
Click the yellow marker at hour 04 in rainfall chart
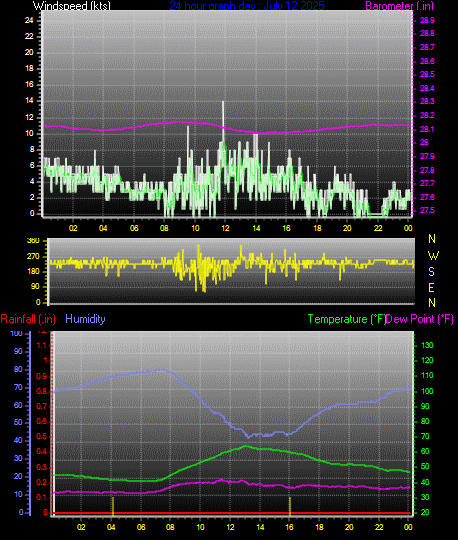point(113,506)
